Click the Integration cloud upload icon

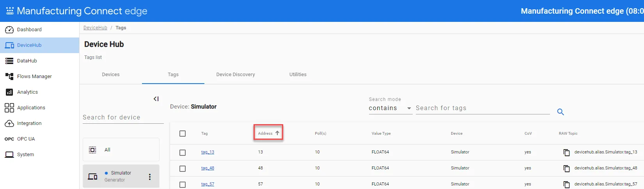click(x=9, y=123)
